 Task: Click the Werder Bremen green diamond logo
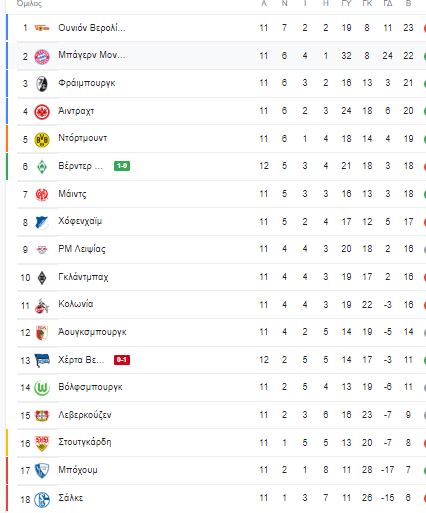coord(42,167)
